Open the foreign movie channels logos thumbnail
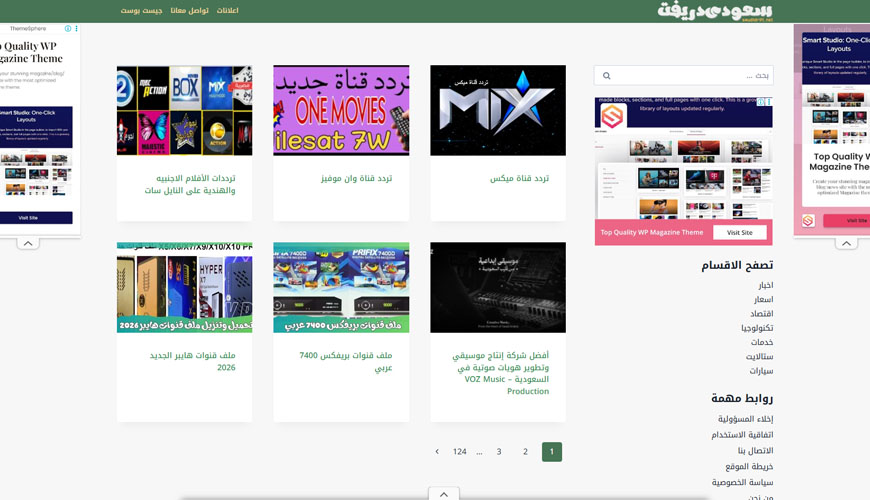Viewport: 870px width, 500px height. pyautogui.click(x=184, y=110)
